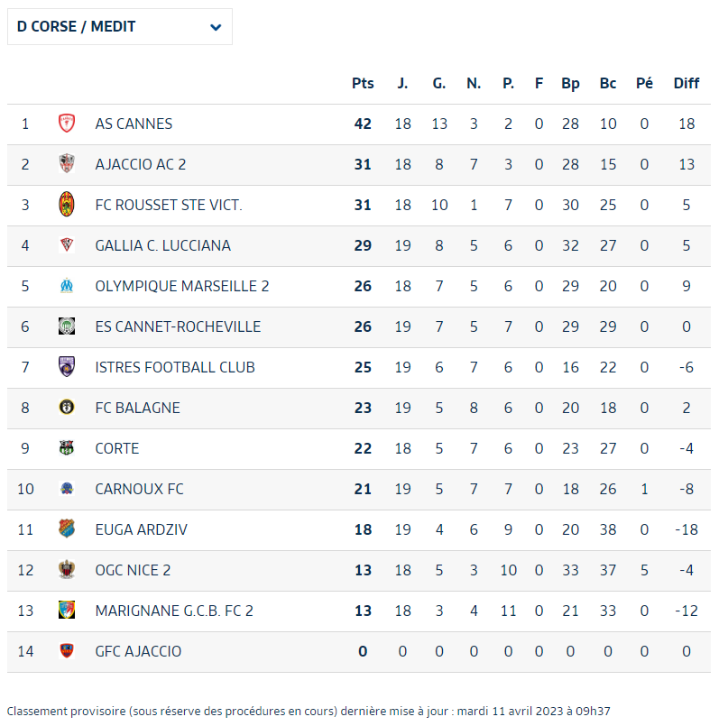The width and height of the screenshot is (728, 726).
Task: Open the D CORSE / MEDIT group dropdown
Action: [120, 26]
